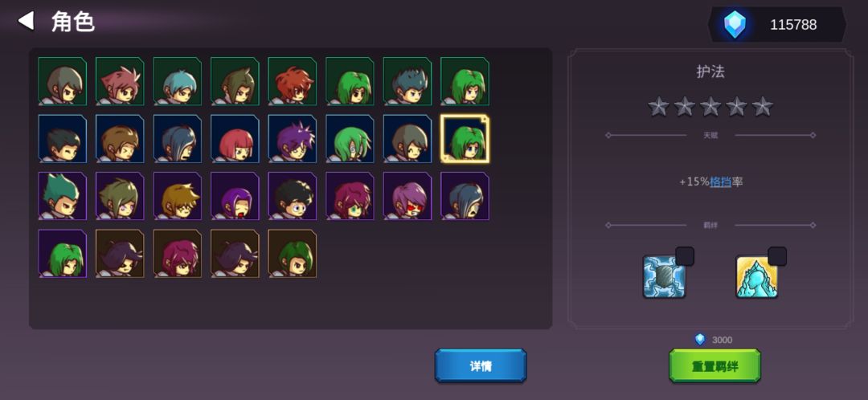Select the lightning stone bond skill icon
868x400 pixels.
click(665, 276)
